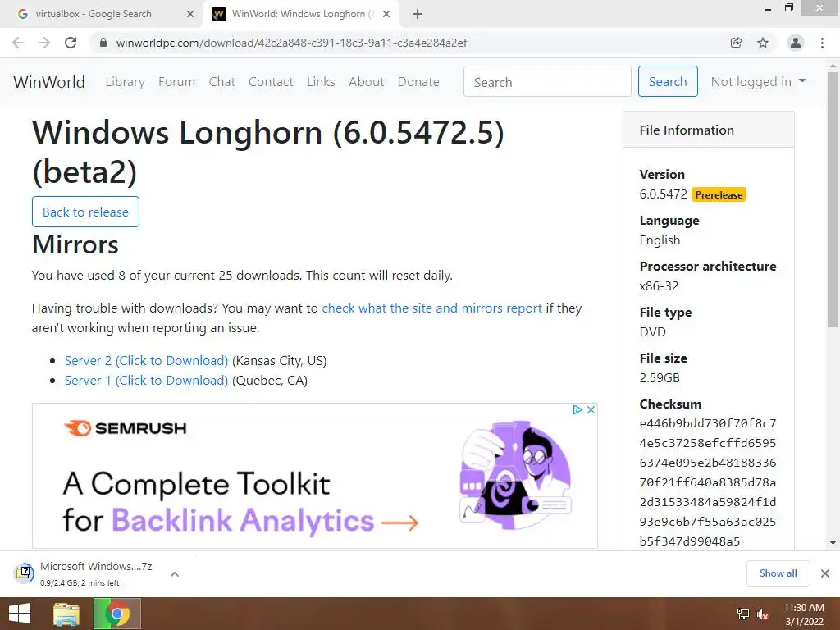Click the address bar URL
Image resolution: width=840 pixels, height=630 pixels.
coord(291,43)
